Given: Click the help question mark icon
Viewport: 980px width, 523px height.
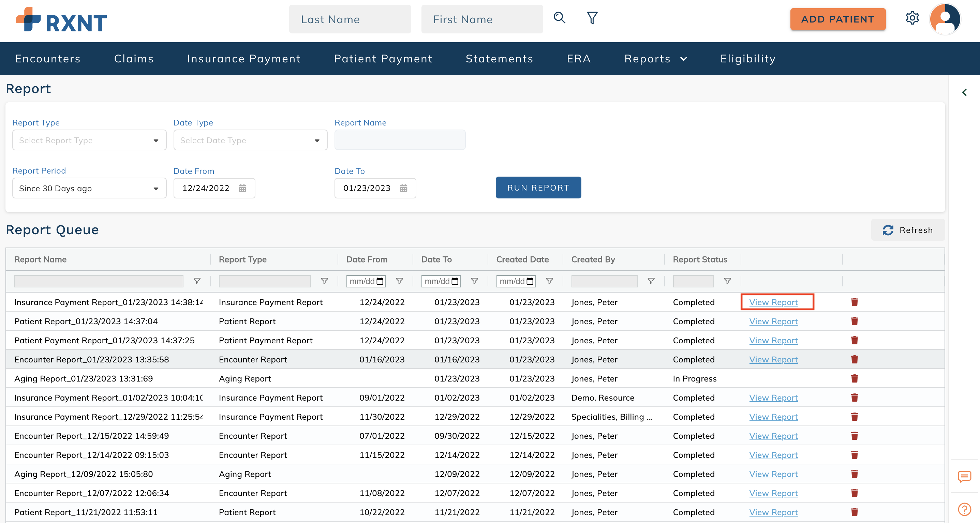Looking at the screenshot, I should (x=964, y=509).
